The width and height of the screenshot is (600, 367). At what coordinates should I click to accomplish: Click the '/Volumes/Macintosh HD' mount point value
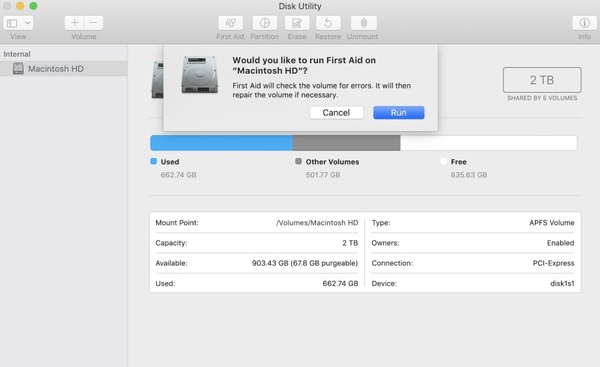tap(317, 223)
